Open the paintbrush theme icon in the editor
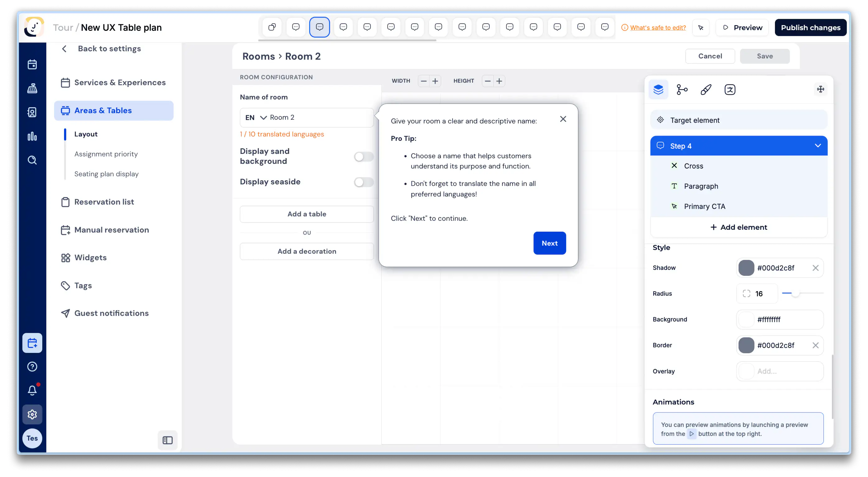 tap(706, 90)
